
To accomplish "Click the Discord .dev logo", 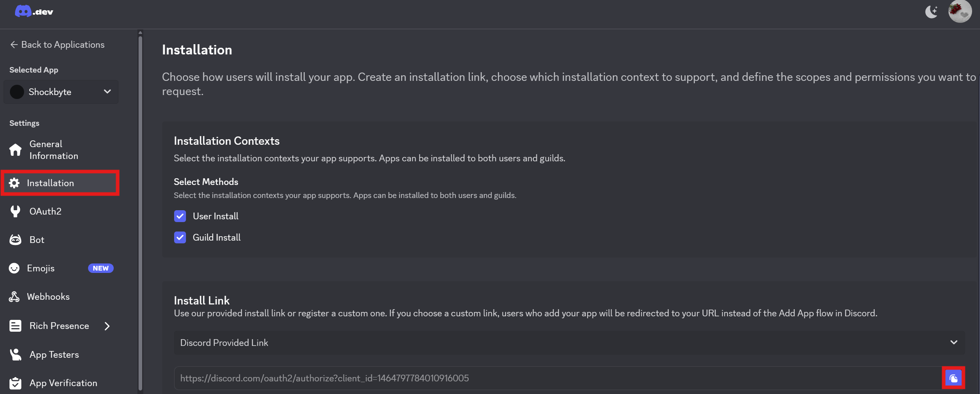I will tap(34, 11).
